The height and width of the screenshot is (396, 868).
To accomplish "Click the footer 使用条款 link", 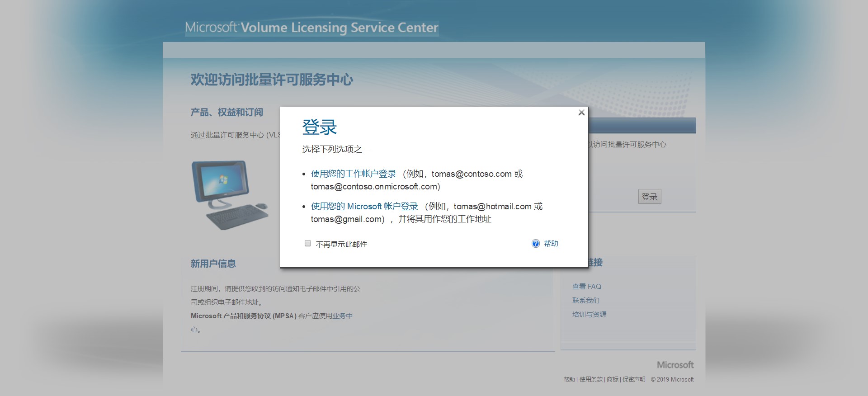I will (591, 379).
